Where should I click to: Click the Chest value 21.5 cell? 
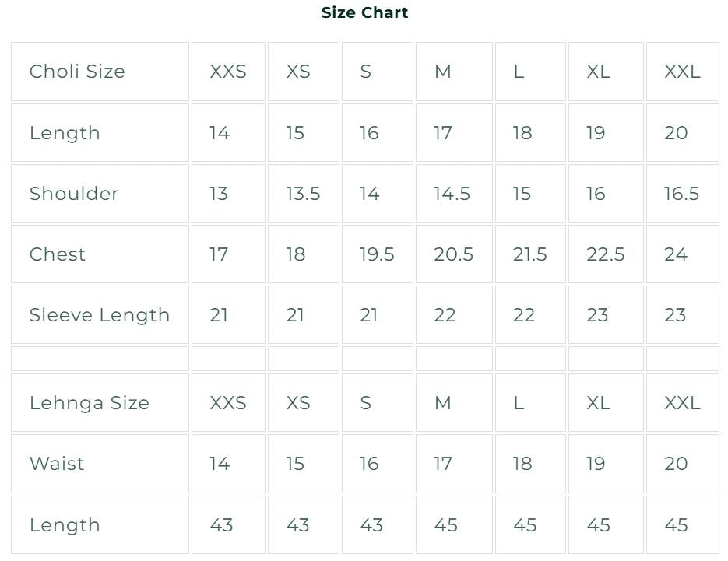pos(531,254)
